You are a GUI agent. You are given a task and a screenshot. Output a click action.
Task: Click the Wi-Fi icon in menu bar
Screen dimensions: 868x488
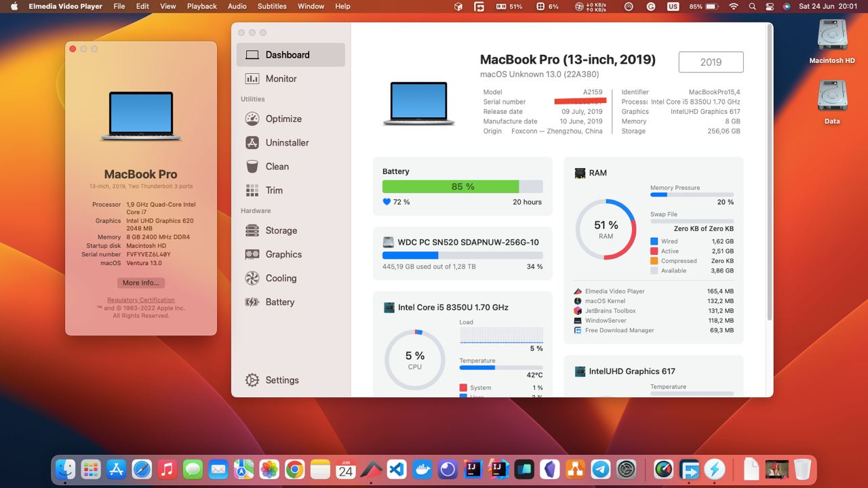[x=734, y=6]
